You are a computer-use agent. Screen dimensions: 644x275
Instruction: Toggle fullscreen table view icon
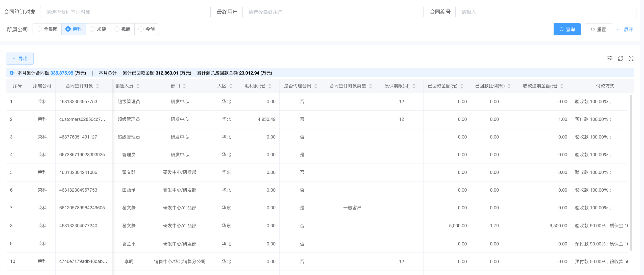pos(631,58)
